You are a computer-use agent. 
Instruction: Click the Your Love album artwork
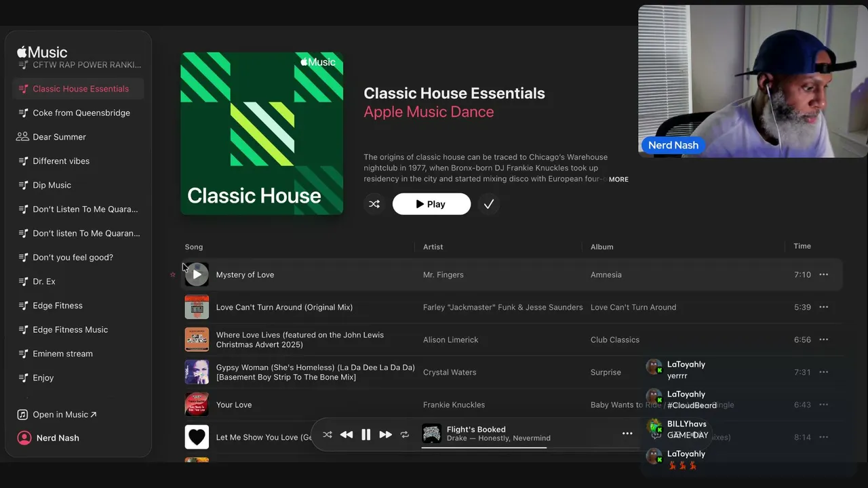[197, 405]
